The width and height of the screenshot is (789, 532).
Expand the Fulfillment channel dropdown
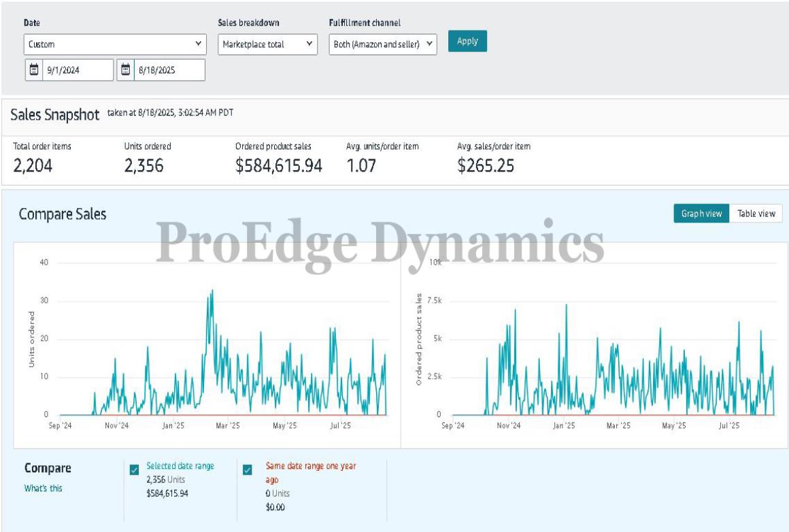[x=382, y=44]
